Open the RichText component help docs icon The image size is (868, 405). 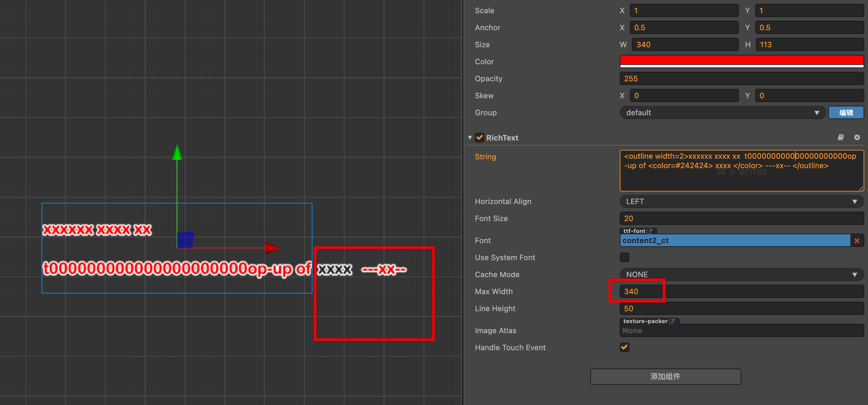point(840,138)
